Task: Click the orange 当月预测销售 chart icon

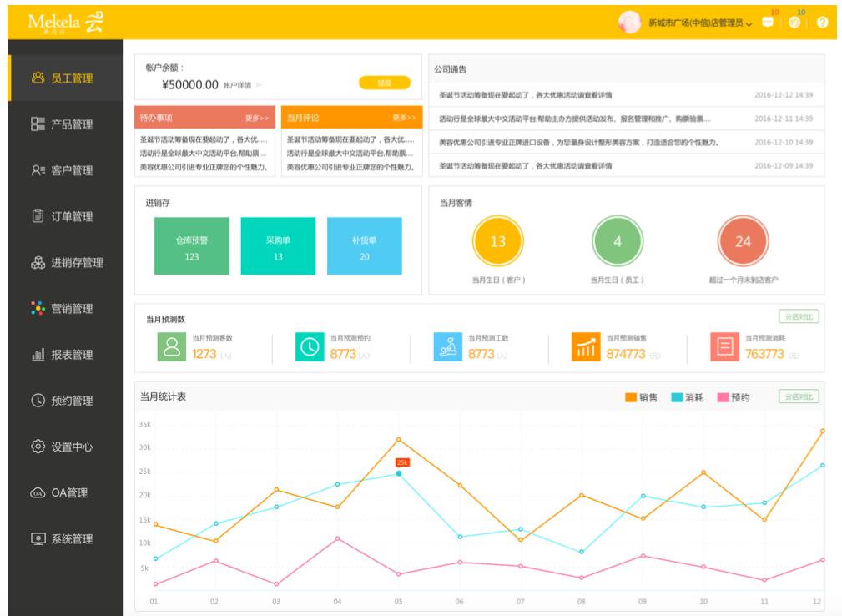Action: [x=585, y=347]
